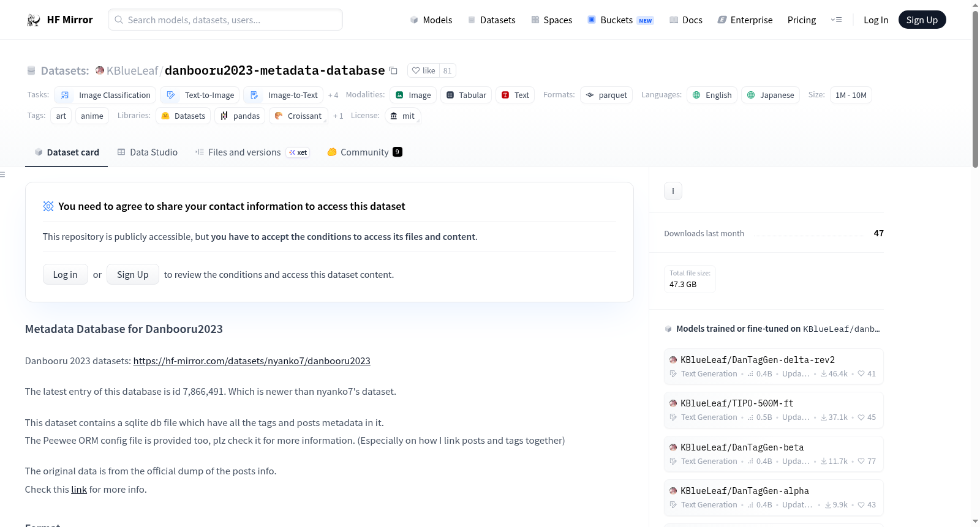
Task: Filter by Image modality tag
Action: tap(413, 95)
